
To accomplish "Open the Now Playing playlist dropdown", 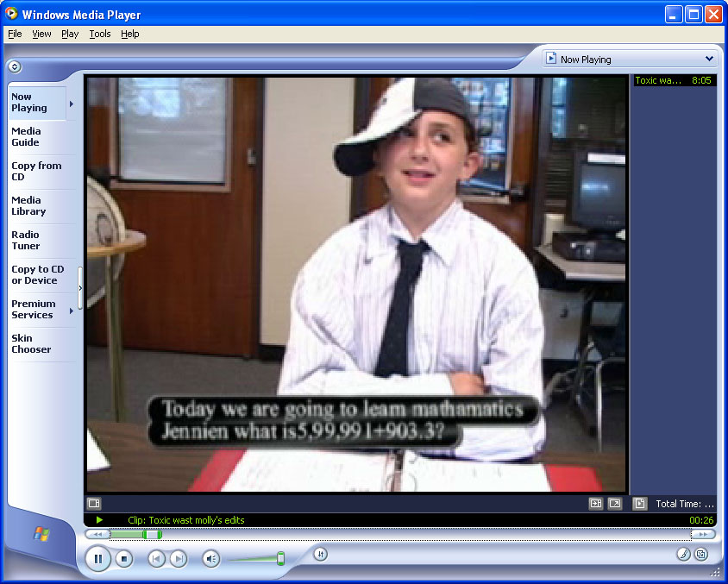I will click(x=631, y=60).
